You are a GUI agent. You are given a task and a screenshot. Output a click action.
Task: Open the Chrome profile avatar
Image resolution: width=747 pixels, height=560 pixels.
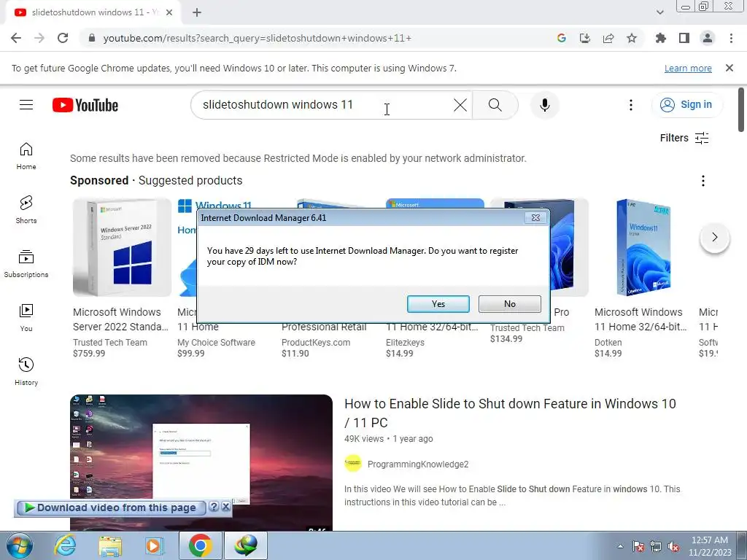[x=708, y=38]
